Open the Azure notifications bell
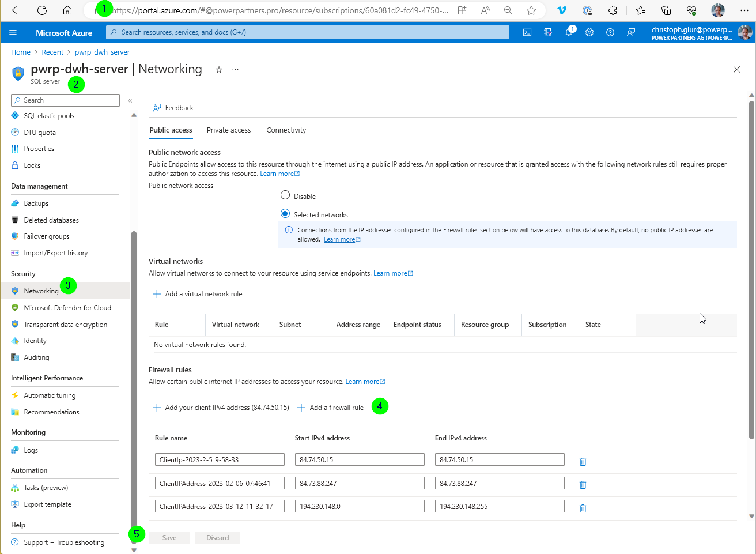Screen dimensions: 756x554 point(569,32)
